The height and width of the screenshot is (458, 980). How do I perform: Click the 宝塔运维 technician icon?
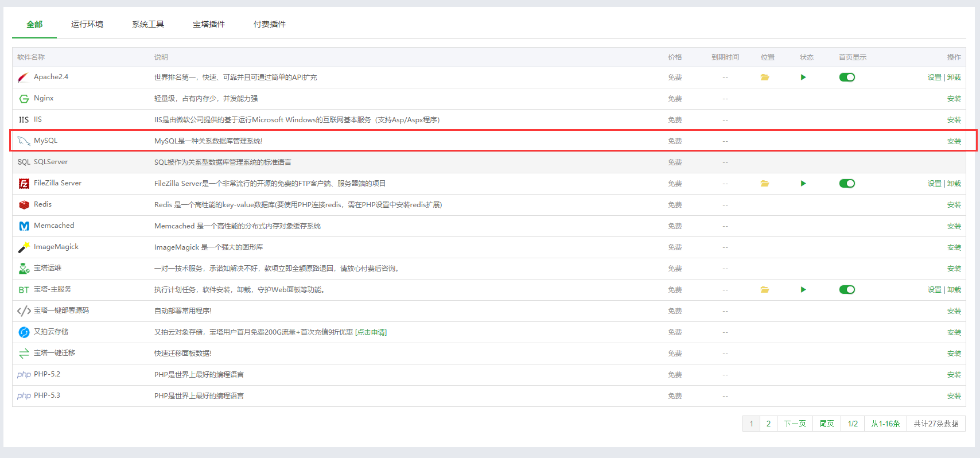24,269
